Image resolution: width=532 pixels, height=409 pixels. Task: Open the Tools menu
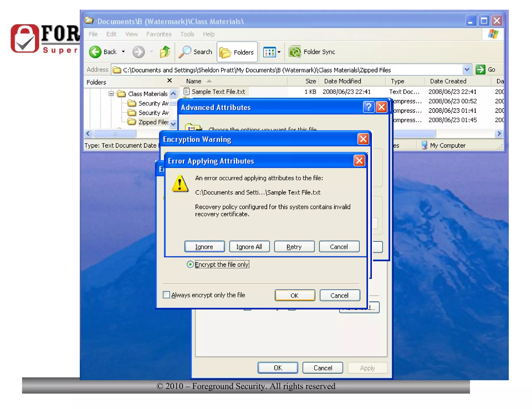187,34
